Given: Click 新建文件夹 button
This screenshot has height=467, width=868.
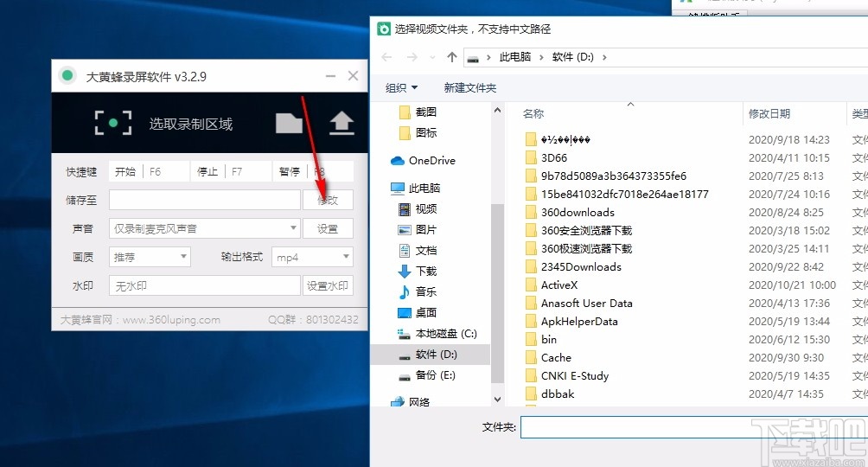Looking at the screenshot, I should click(470, 87).
